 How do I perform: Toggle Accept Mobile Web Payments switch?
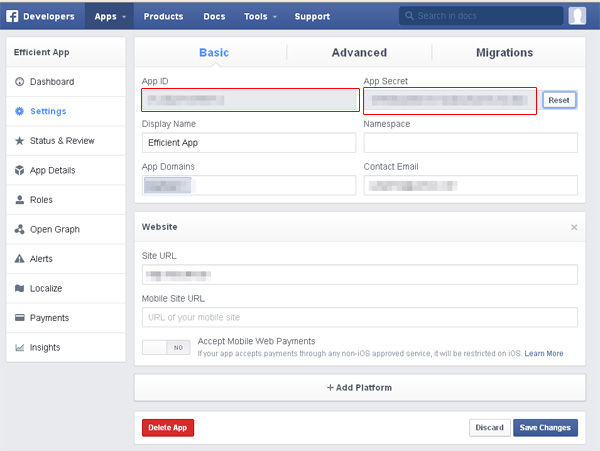166,347
